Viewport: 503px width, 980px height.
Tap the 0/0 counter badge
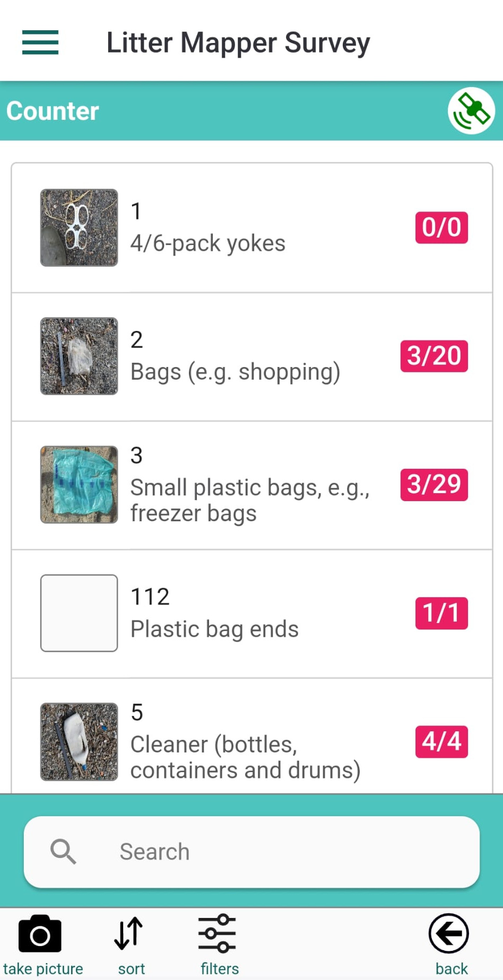(x=441, y=227)
